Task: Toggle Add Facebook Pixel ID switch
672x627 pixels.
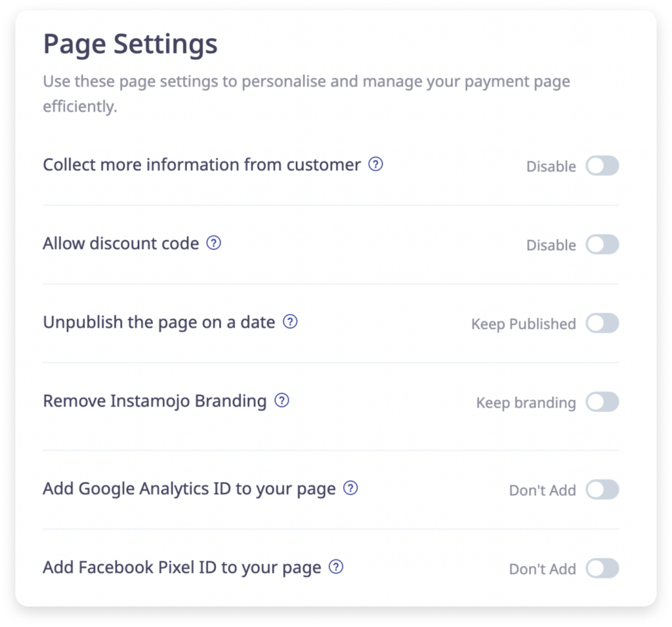Action: (x=602, y=569)
